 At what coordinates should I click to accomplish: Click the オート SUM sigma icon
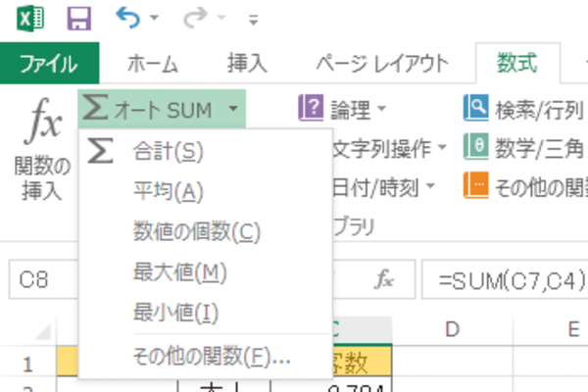point(95,107)
